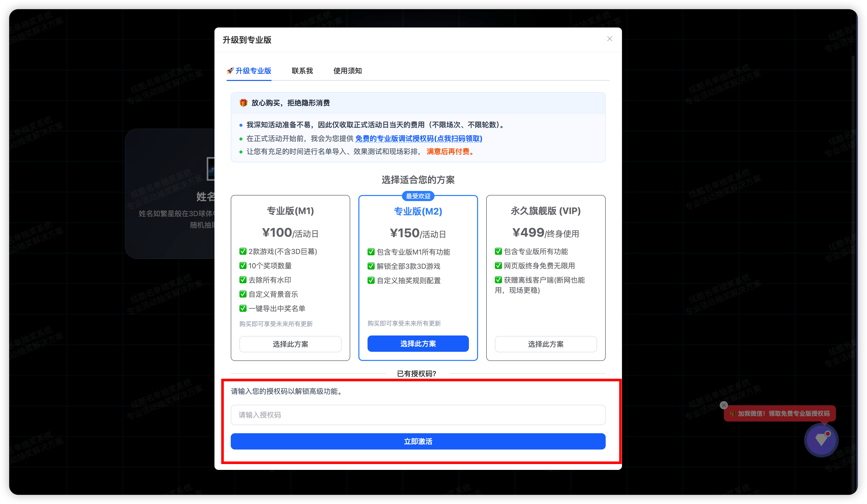Choose 选择此方案 for 专业版(M1)
The height and width of the screenshot is (504, 867).
tap(290, 344)
